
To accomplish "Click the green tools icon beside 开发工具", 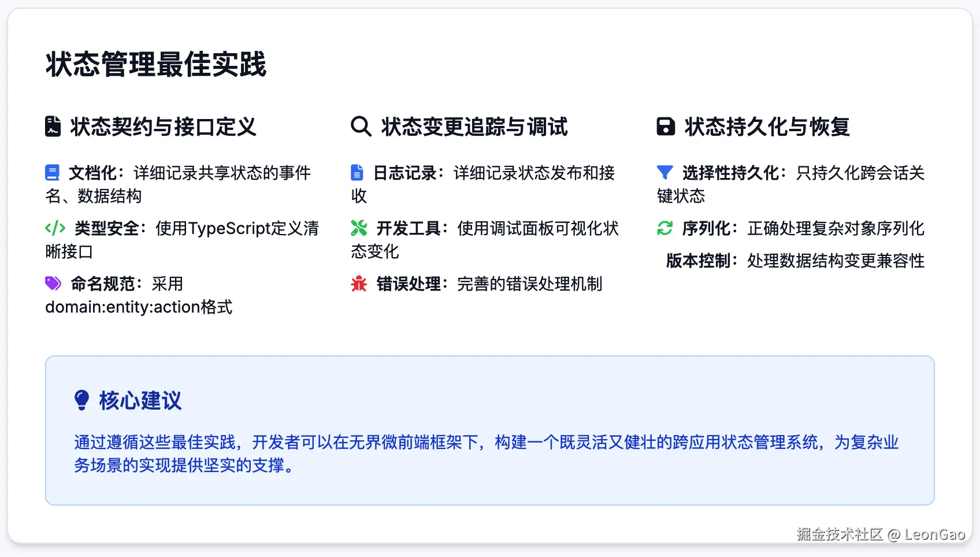I will click(359, 228).
